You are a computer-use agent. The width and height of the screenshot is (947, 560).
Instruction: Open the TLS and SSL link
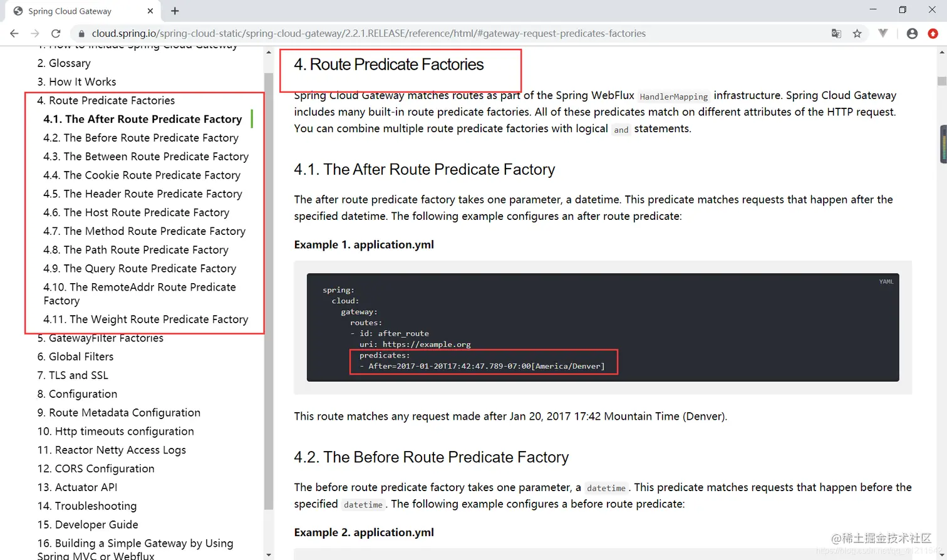(73, 376)
